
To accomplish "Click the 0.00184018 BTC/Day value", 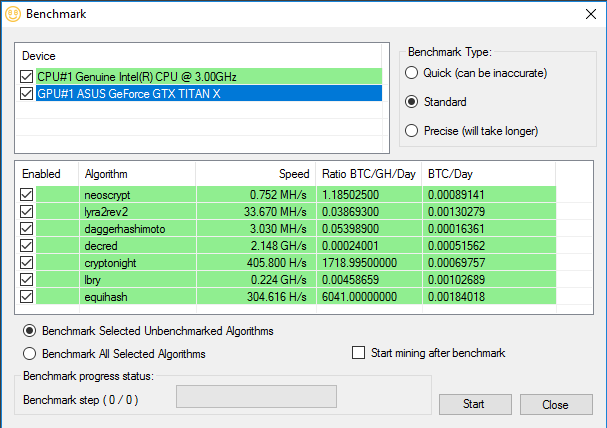I will tap(456, 297).
